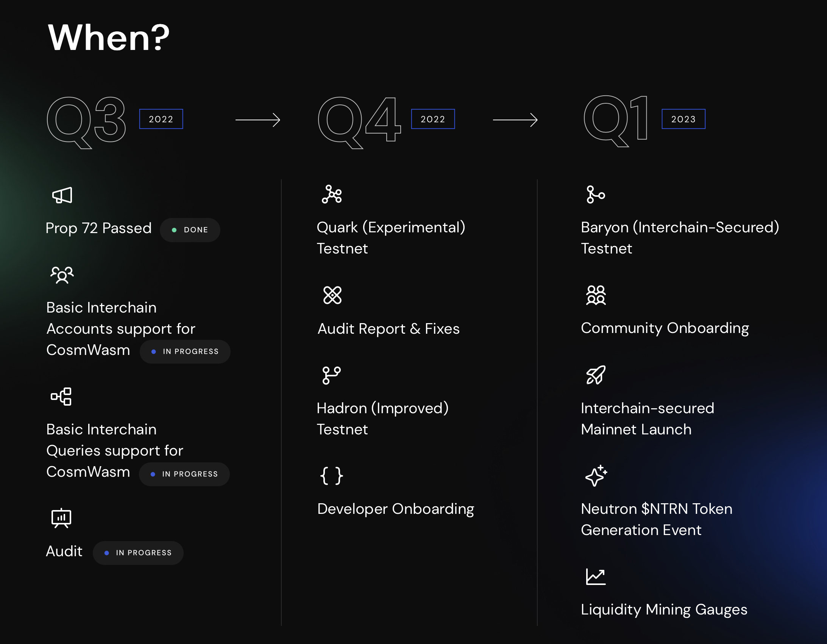Click the branch icon above Hadron Testnet

coord(331,375)
